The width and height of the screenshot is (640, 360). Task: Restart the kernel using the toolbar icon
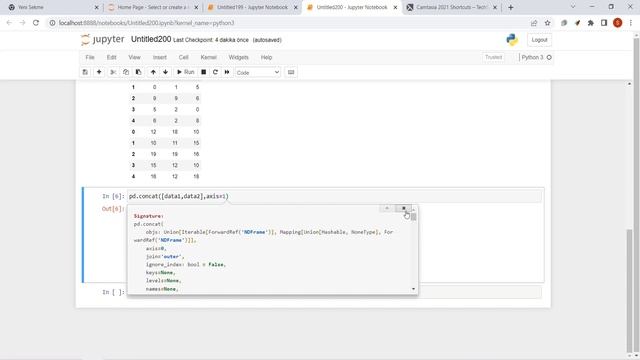pos(215,72)
